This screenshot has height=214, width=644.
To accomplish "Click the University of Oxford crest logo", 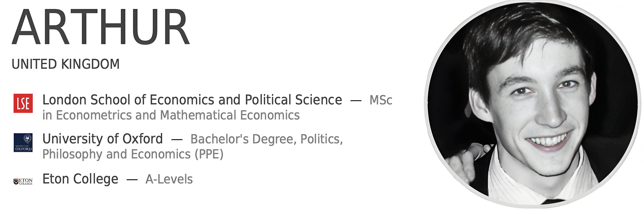I will click(x=23, y=142).
